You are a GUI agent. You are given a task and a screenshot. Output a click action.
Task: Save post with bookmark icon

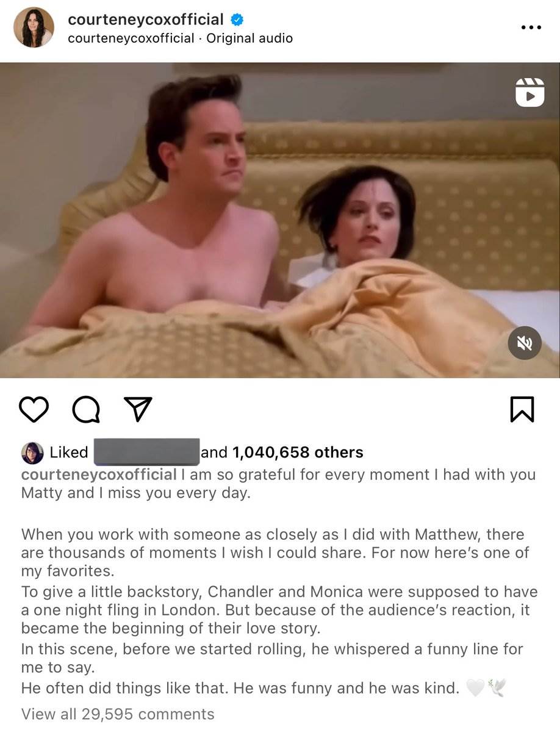point(522,409)
